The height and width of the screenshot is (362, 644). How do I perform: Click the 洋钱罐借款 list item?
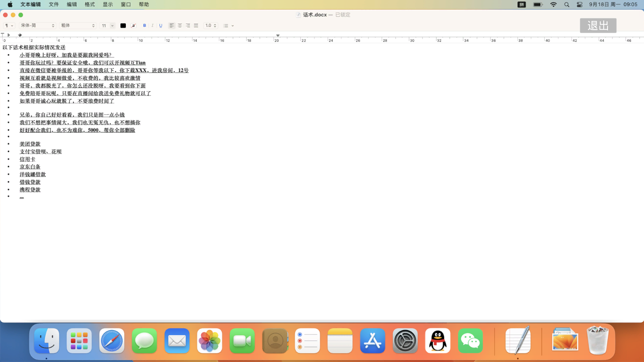(33, 174)
